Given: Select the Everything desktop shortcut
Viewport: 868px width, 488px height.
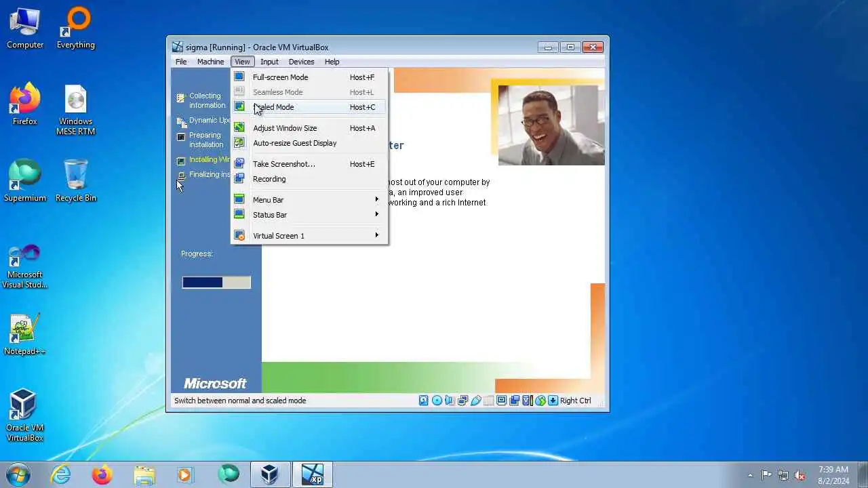Looking at the screenshot, I should 76,28.
